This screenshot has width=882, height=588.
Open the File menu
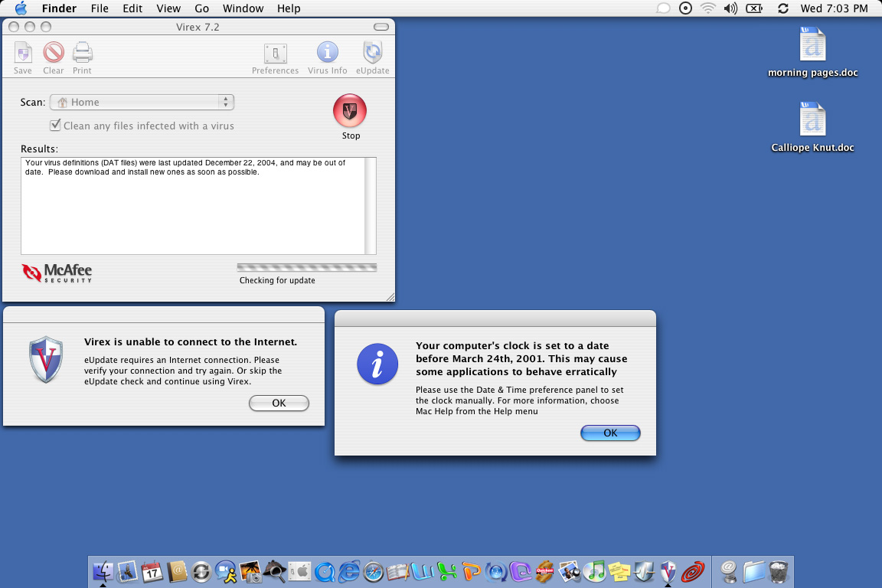tap(100, 8)
